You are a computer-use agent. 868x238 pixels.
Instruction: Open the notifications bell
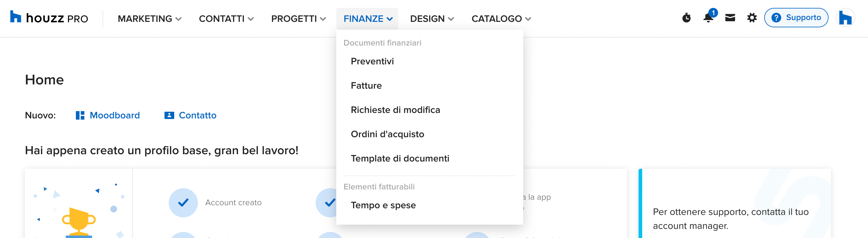[708, 17]
